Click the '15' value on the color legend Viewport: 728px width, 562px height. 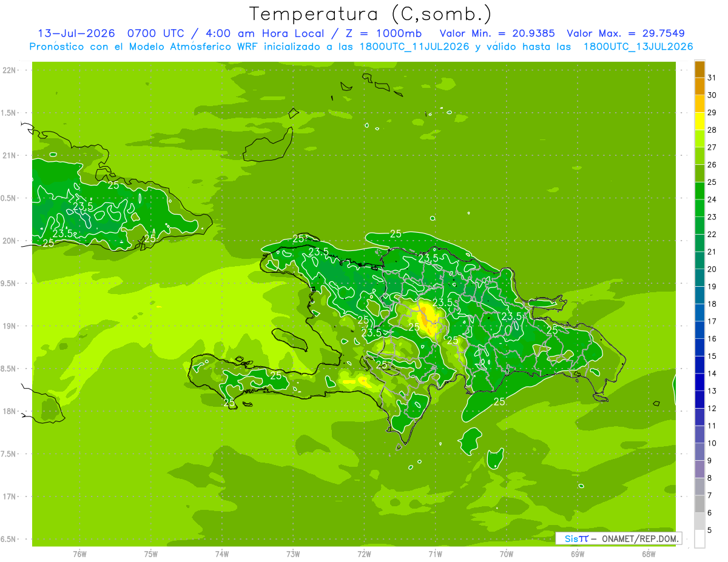[712, 356]
